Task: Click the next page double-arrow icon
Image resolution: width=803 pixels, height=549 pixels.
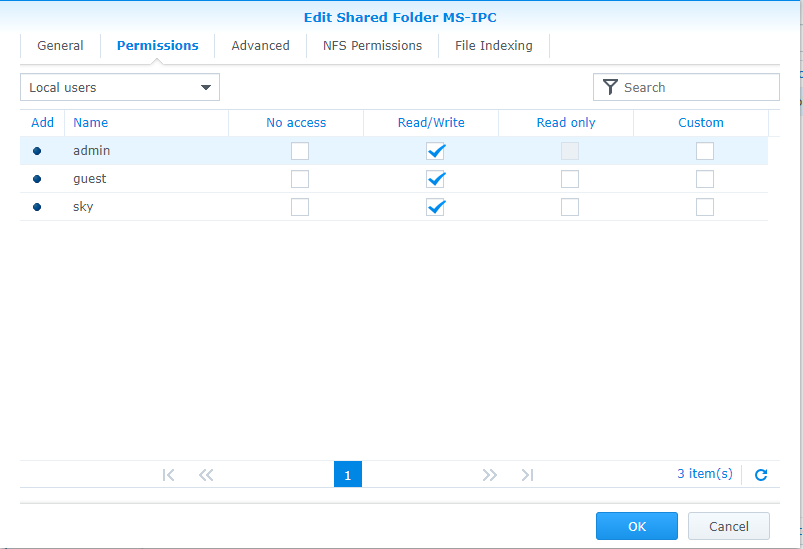Action: (x=490, y=475)
